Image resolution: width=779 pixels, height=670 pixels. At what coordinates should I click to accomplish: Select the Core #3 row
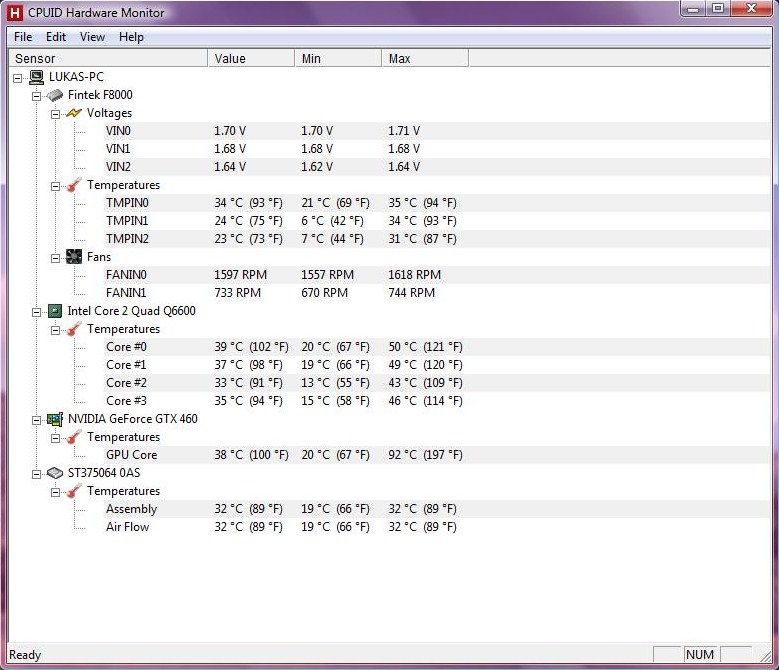(437, 401)
